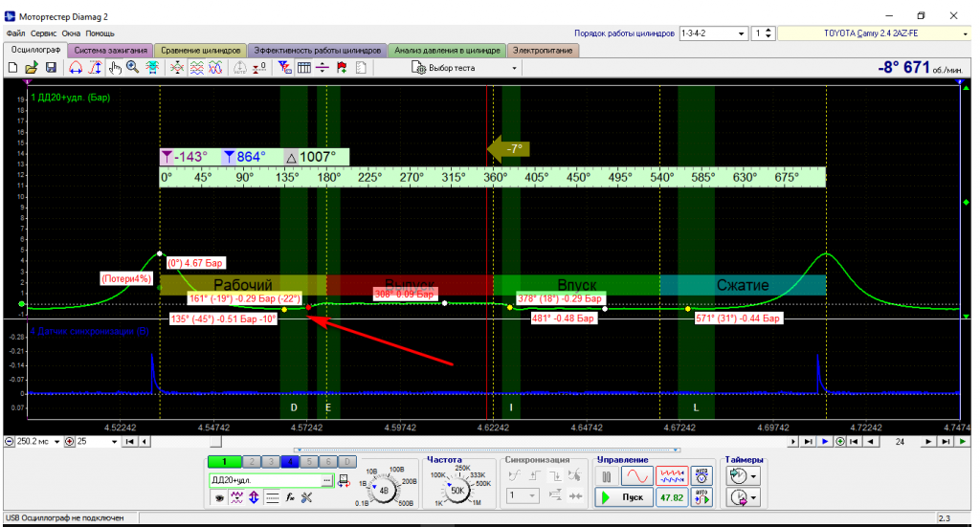Open the upper timer dropdown arrow
This screenshot has width=980, height=527.
coord(753,476)
